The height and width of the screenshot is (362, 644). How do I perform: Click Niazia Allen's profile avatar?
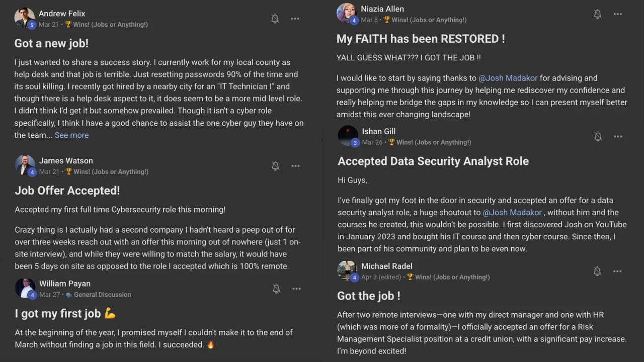coord(346,14)
